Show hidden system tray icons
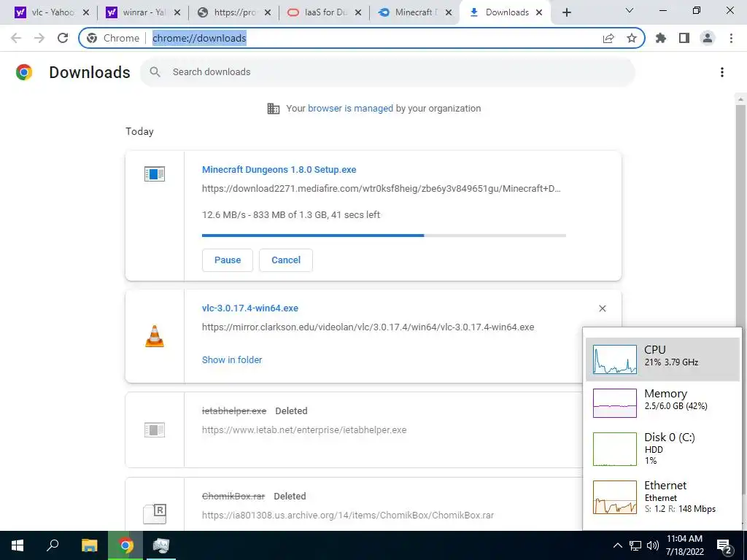The image size is (747, 560). click(x=617, y=545)
